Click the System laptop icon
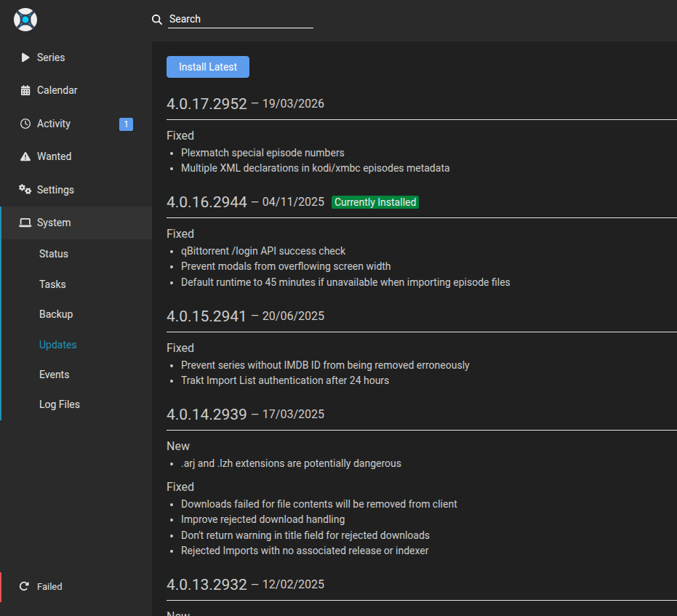This screenshot has height=616, width=677. pyautogui.click(x=25, y=223)
